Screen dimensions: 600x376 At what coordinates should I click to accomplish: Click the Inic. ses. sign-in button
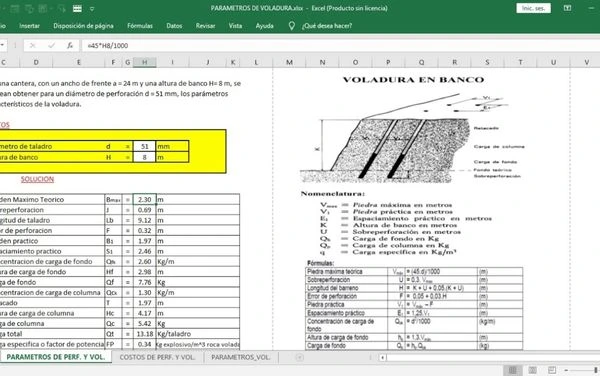(533, 8)
